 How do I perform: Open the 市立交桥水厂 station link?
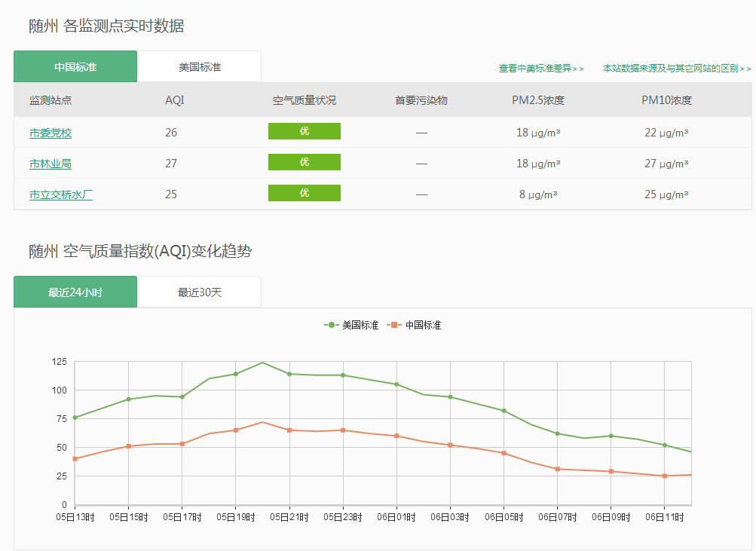(61, 194)
